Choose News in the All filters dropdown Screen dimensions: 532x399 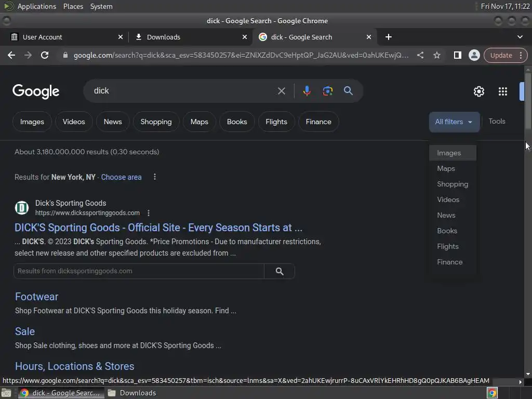[453, 216]
